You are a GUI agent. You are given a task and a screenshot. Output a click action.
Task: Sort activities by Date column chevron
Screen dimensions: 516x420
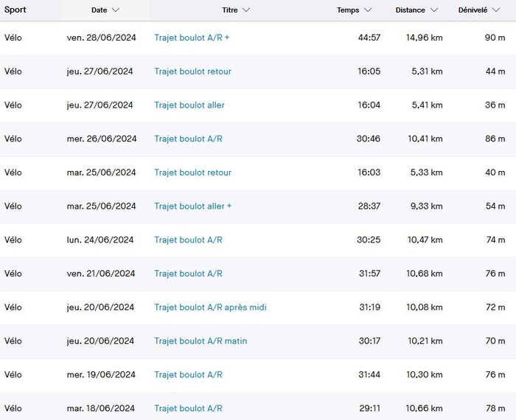116,10
